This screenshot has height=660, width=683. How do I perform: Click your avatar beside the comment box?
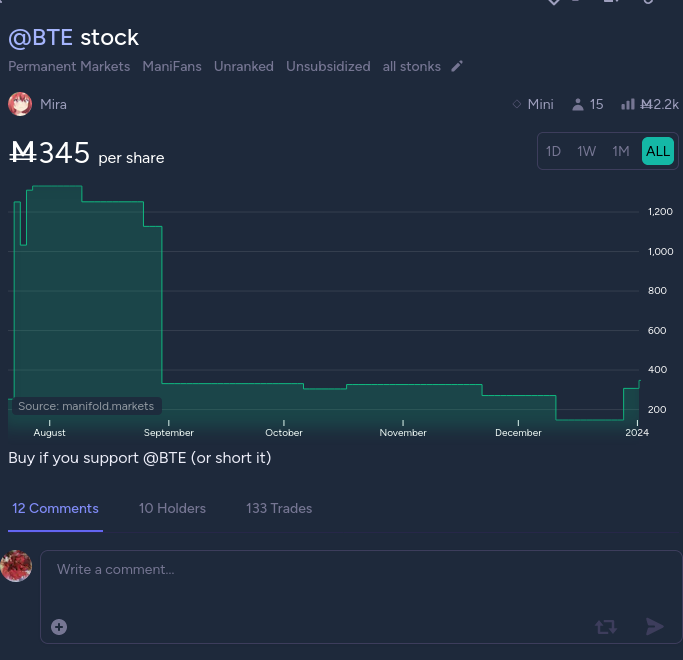point(16,566)
